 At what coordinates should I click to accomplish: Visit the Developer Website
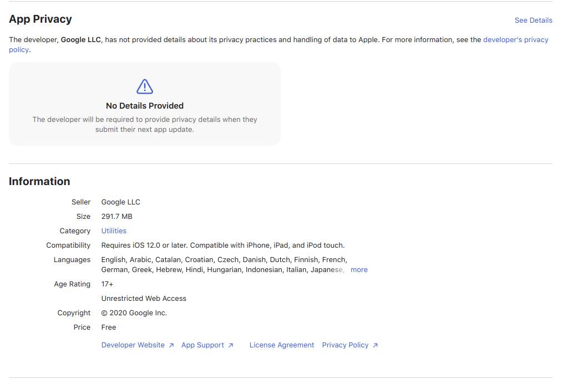pyautogui.click(x=133, y=345)
